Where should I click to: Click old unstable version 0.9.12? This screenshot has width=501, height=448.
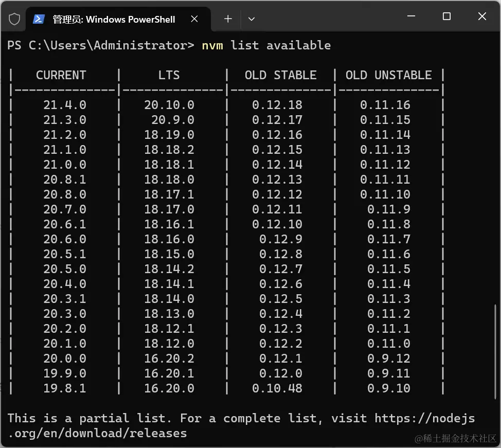click(388, 358)
